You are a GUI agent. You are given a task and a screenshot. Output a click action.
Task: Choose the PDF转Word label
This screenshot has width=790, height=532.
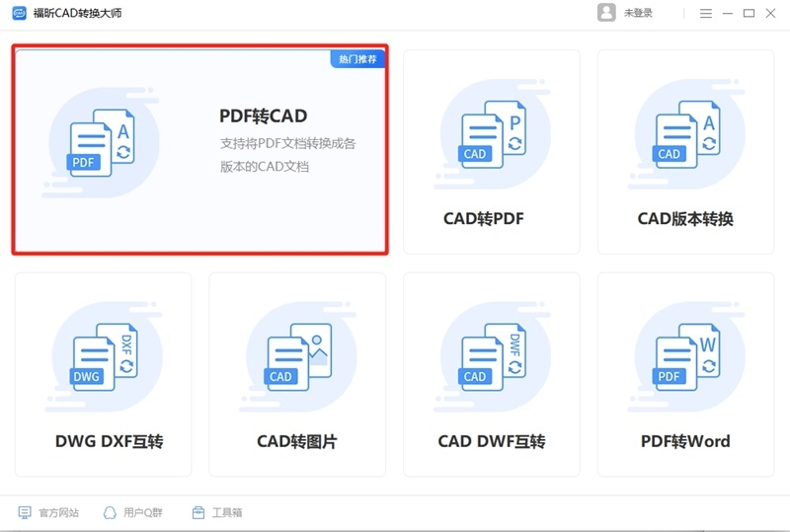click(685, 441)
